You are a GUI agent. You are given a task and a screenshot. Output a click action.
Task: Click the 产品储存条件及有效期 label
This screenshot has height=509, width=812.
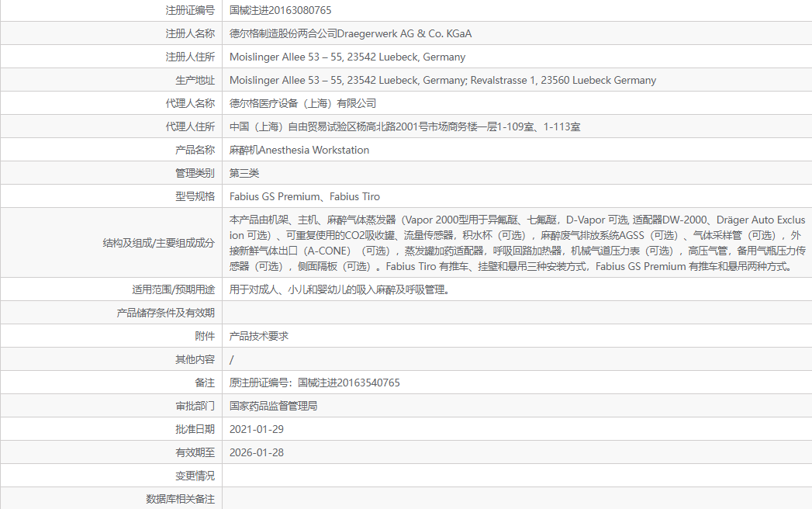pyautogui.click(x=165, y=313)
